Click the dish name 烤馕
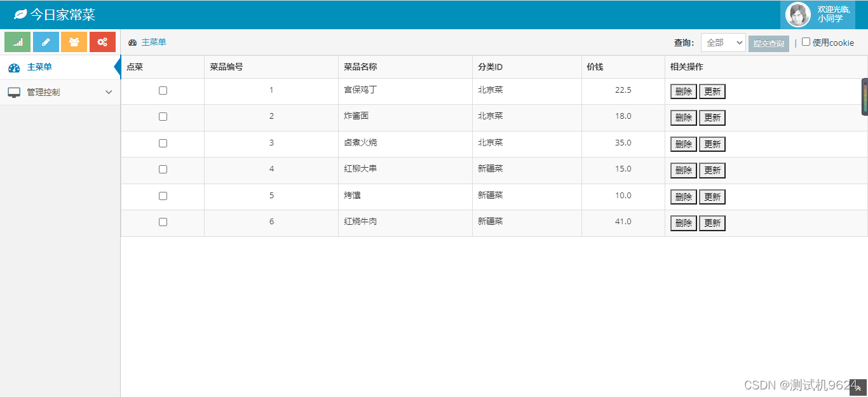 pyautogui.click(x=352, y=196)
